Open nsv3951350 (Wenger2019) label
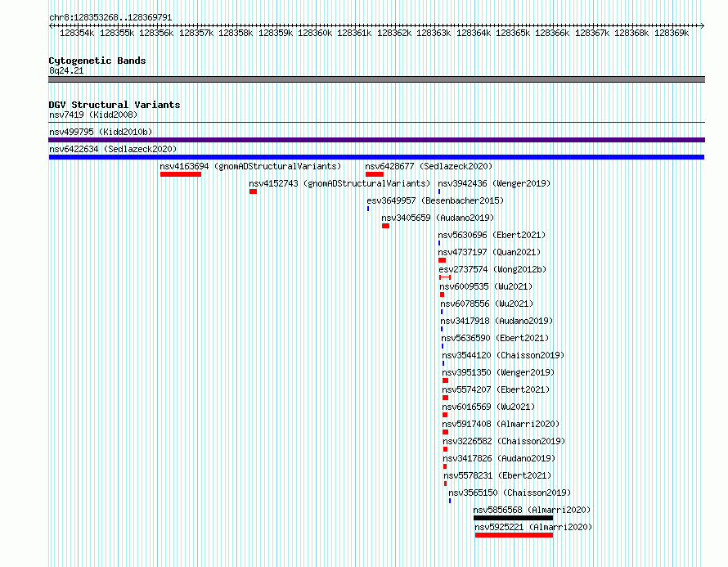 tap(498, 372)
